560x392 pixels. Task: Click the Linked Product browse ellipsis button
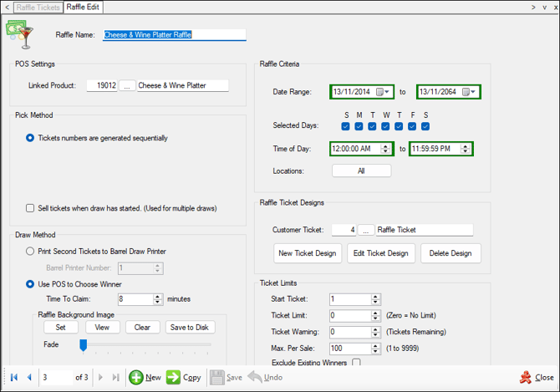point(127,85)
